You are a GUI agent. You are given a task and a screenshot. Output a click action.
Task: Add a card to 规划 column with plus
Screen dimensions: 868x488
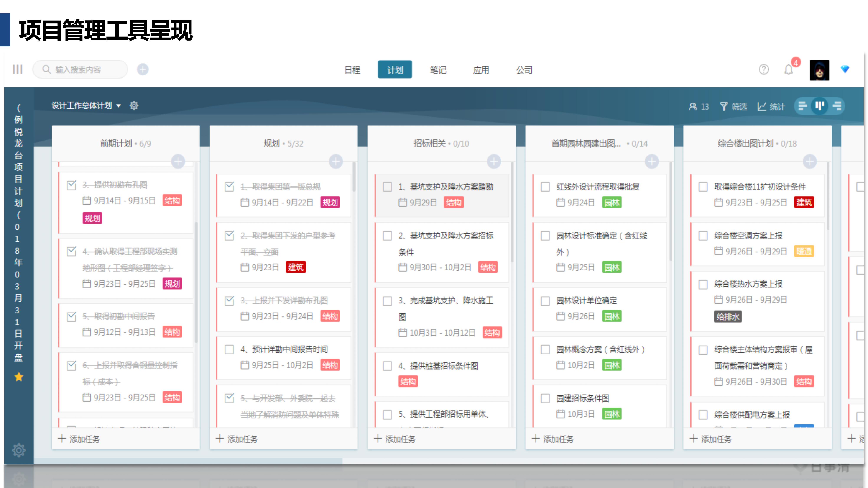click(336, 161)
